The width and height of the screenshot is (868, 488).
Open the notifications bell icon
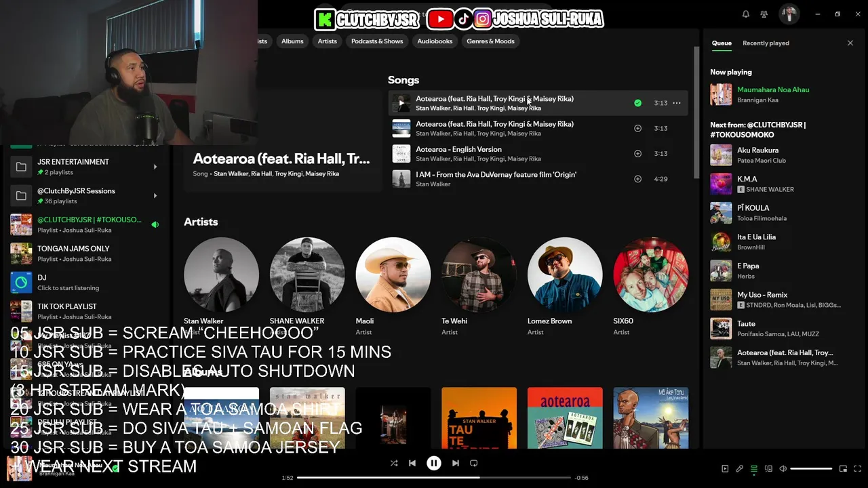point(746,14)
